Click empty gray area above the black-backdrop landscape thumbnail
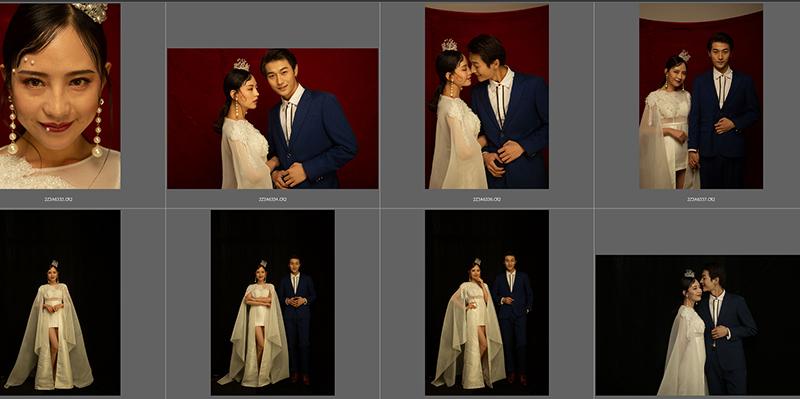800x399 pixels. [x=697, y=232]
